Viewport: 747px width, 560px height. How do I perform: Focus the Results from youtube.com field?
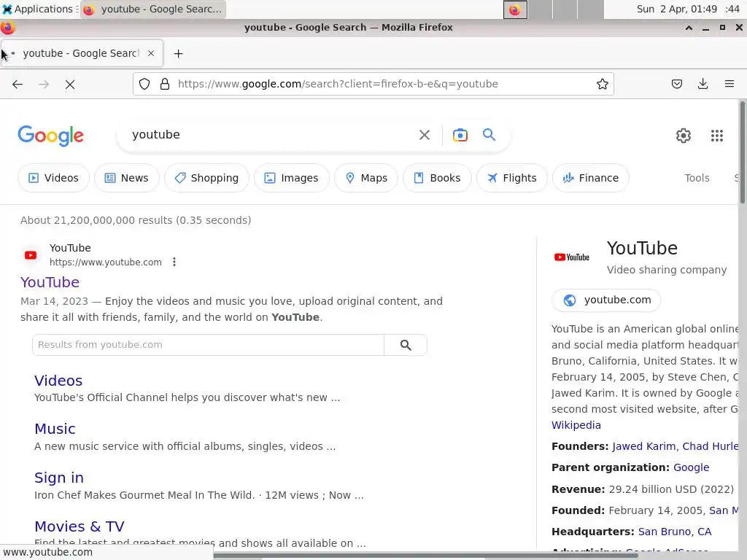208,345
